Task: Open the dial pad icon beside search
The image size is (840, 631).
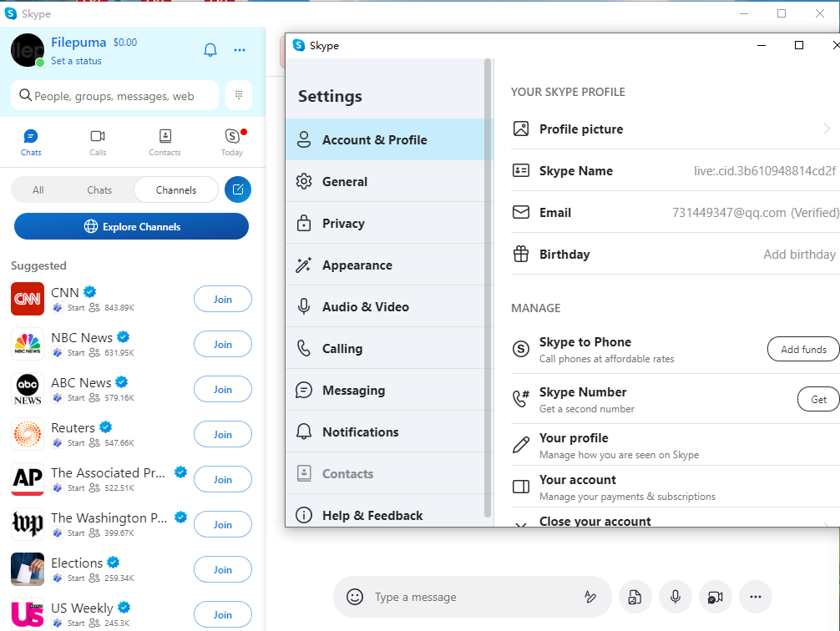Action: [x=239, y=95]
